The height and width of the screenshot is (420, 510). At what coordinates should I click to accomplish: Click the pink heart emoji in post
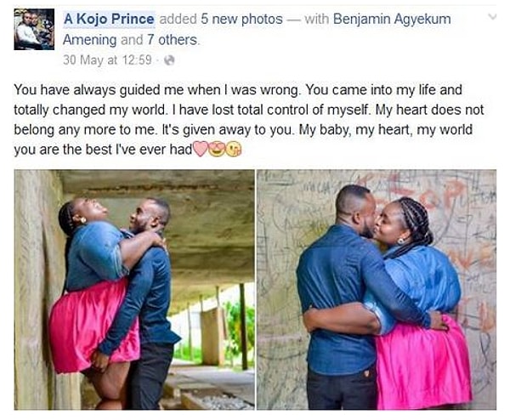tap(201, 149)
